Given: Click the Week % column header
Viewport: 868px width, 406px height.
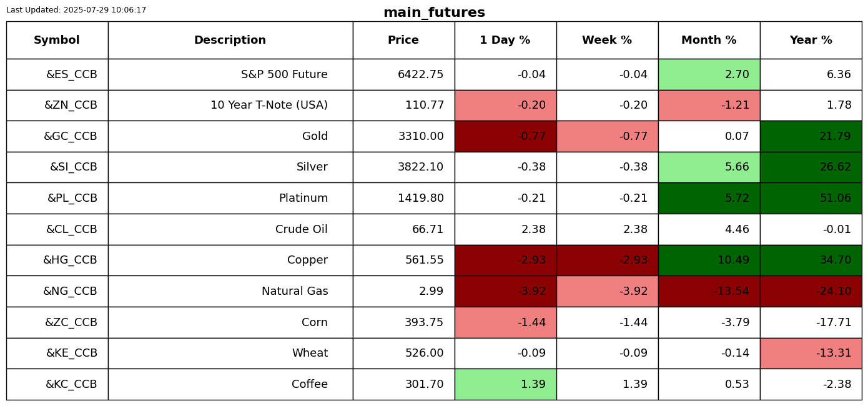Looking at the screenshot, I should click(x=607, y=40).
